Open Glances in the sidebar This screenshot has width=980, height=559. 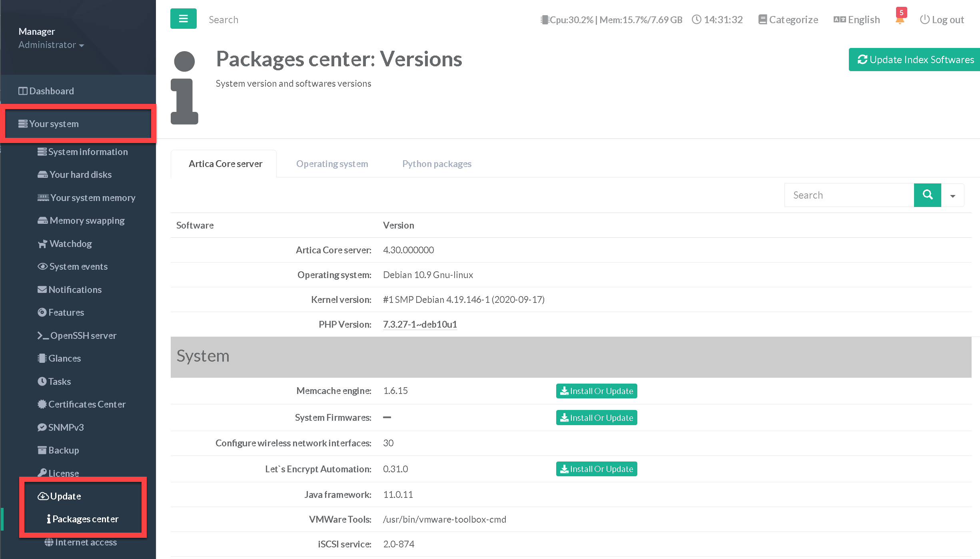64,358
